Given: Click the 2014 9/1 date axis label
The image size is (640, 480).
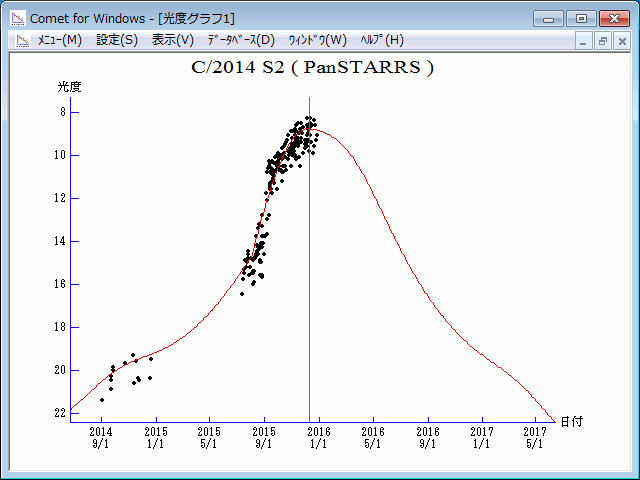Looking at the screenshot, I should click(101, 438).
